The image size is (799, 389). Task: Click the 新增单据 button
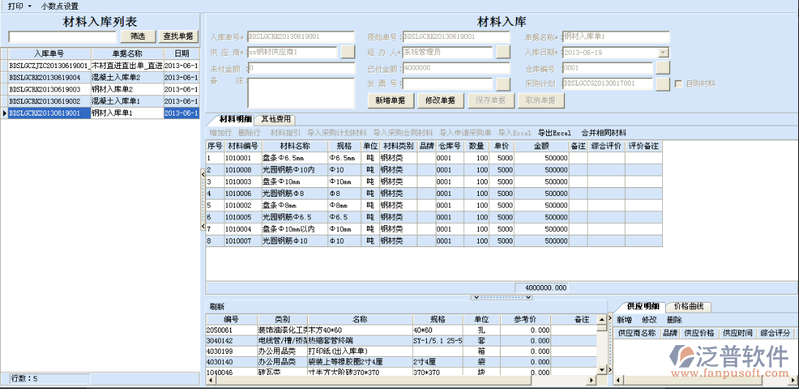pyautogui.click(x=390, y=100)
